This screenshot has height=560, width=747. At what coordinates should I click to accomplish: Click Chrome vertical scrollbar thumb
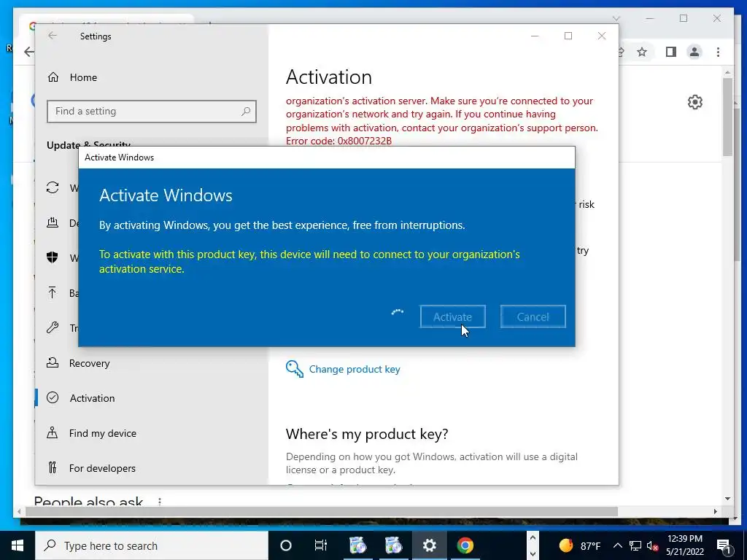click(727, 117)
